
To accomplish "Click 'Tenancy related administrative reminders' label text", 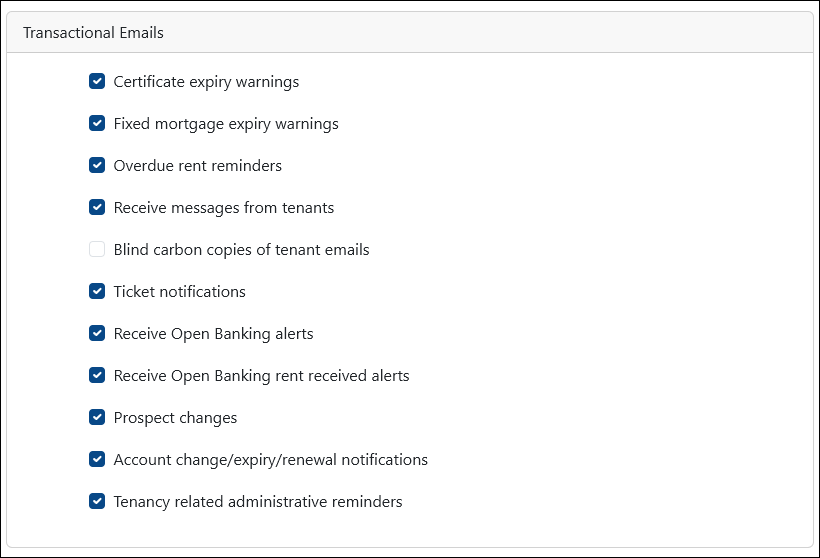I will pos(258,502).
